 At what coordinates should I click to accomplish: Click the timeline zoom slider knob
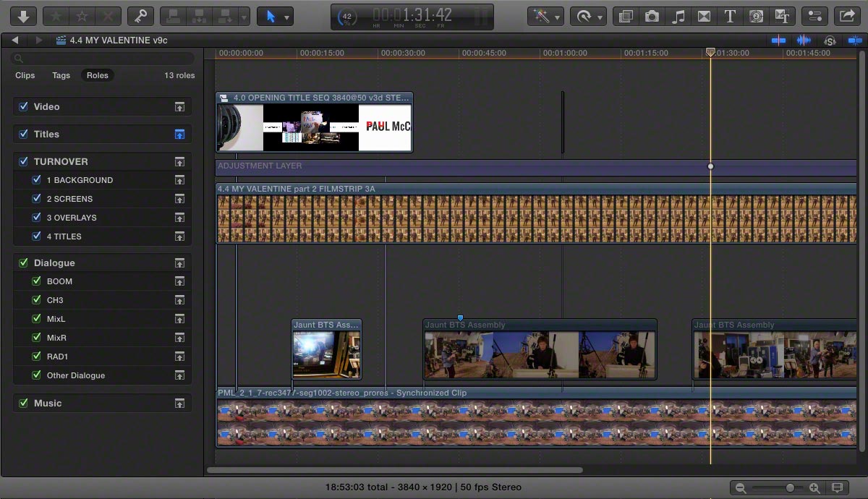tap(790, 488)
